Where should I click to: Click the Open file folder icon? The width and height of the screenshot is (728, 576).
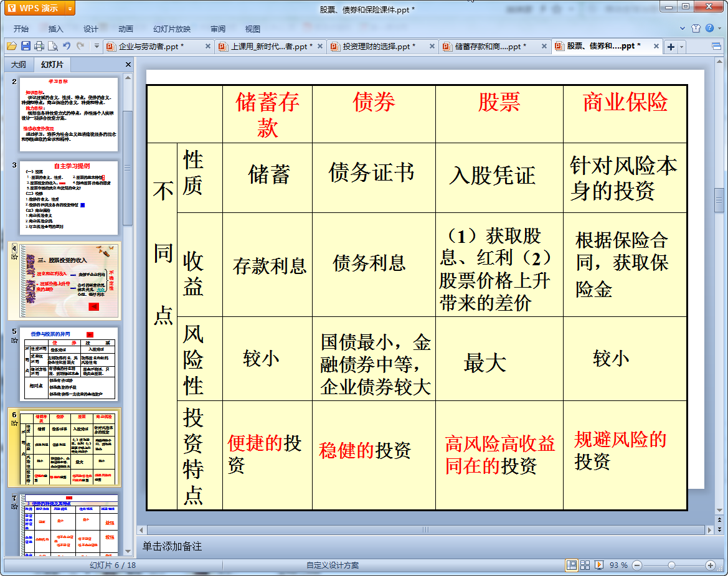[12, 46]
